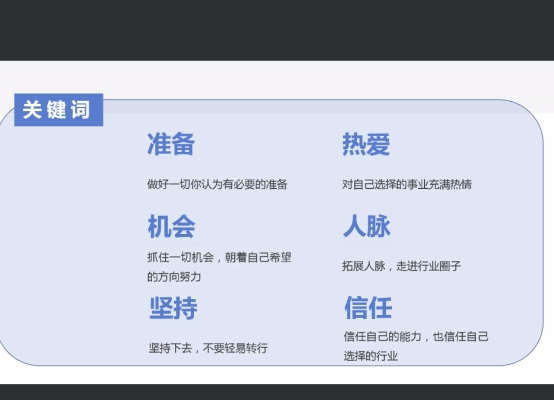The width and height of the screenshot is (554, 401).
Task: Click the rounded panel's right border
Action: (x=543, y=233)
